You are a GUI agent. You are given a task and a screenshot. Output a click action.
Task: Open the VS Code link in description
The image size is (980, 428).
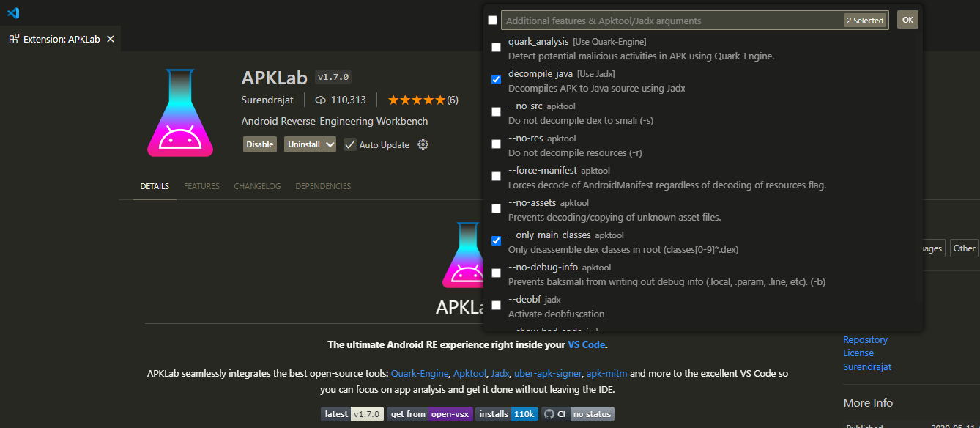pos(587,344)
